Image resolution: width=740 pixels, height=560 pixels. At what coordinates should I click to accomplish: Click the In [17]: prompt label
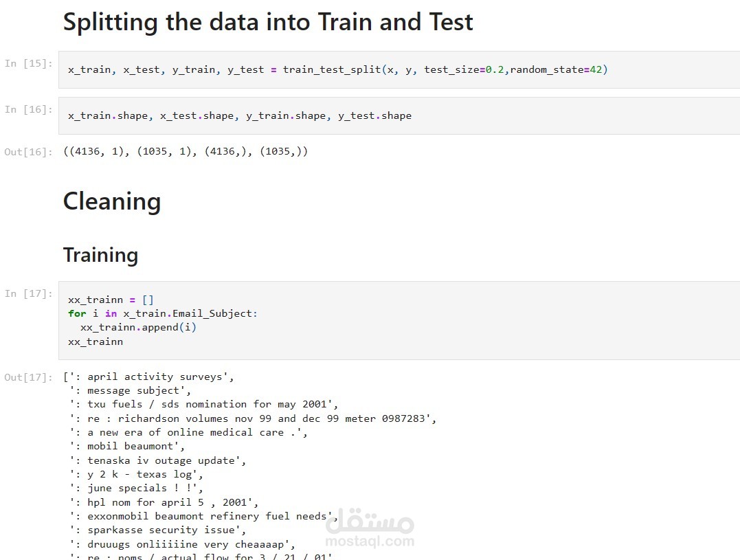tap(28, 293)
